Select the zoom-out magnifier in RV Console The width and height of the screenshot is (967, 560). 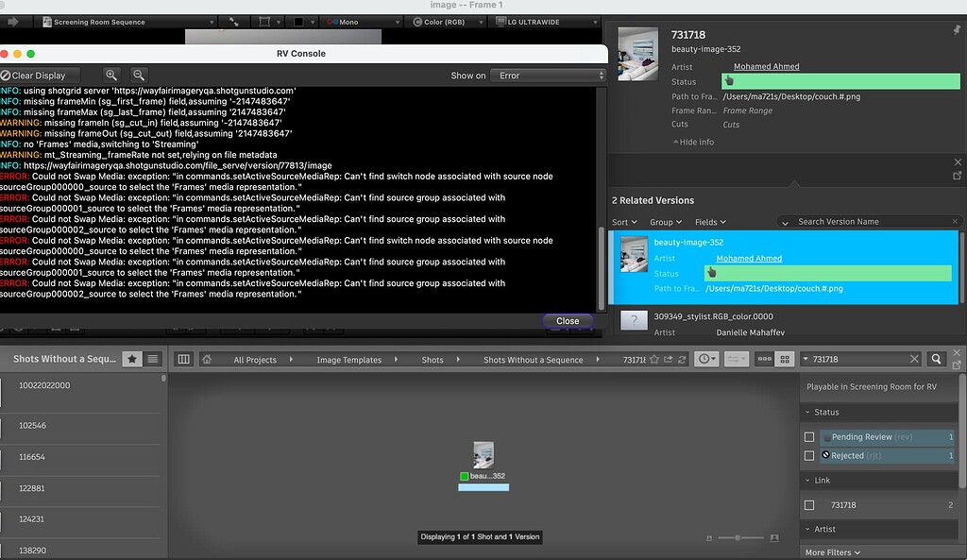tap(137, 75)
